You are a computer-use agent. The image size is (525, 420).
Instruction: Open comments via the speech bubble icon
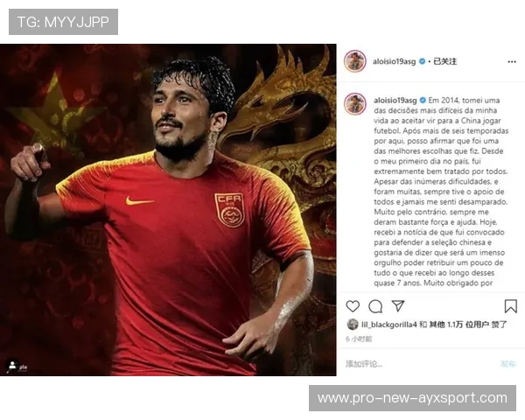[375, 306]
